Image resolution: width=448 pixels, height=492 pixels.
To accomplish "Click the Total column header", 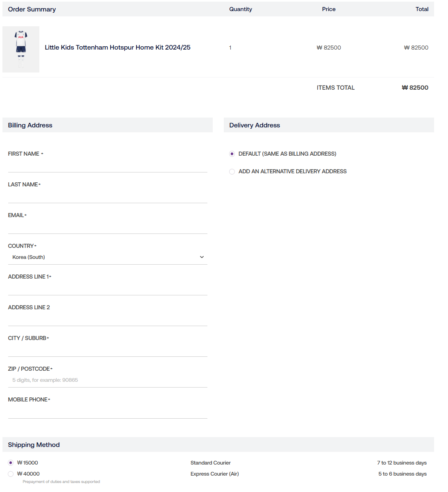I will coord(422,9).
